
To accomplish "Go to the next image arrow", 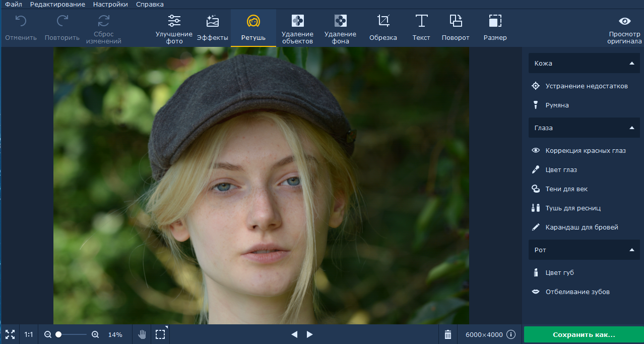I will click(310, 334).
